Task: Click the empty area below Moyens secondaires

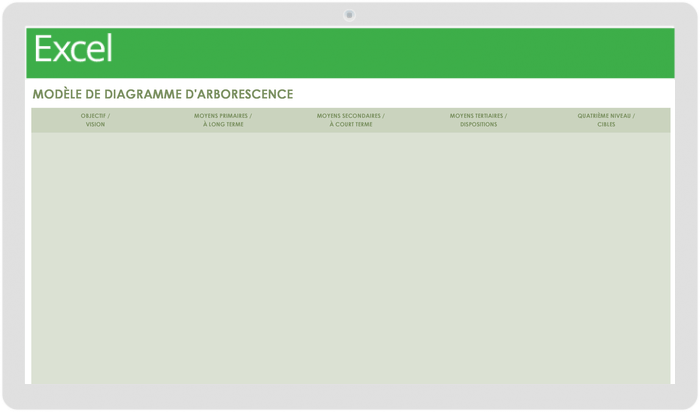Action: (x=350, y=258)
